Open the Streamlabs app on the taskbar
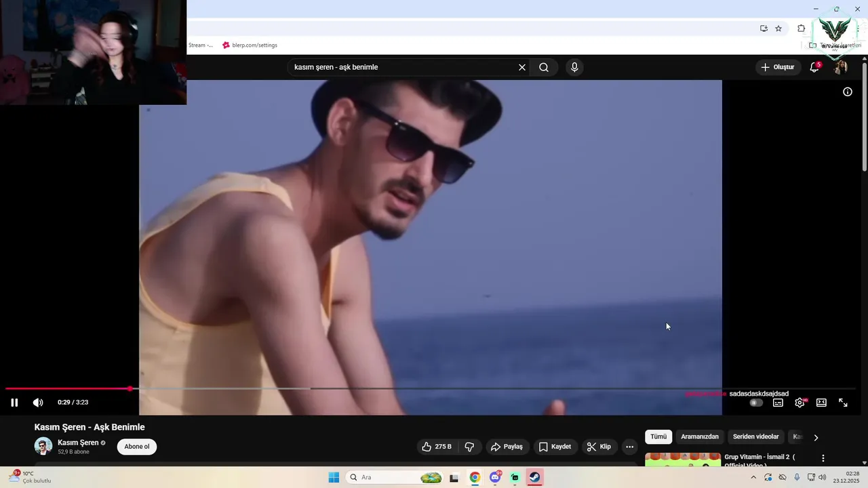 tap(515, 477)
